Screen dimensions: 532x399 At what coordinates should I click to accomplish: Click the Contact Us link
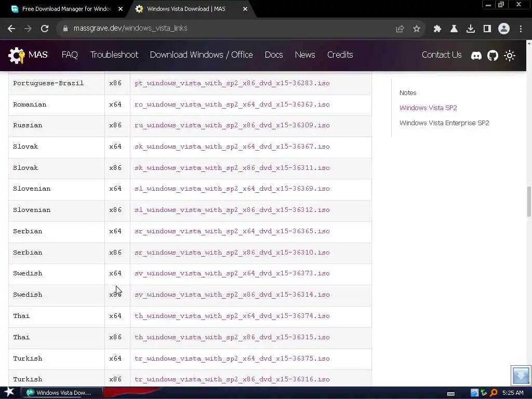point(442,55)
